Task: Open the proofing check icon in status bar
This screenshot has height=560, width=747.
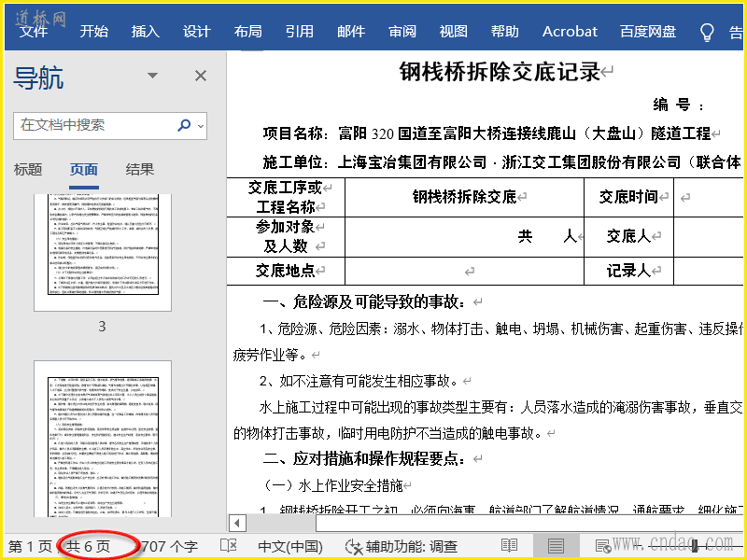Action: [x=228, y=546]
